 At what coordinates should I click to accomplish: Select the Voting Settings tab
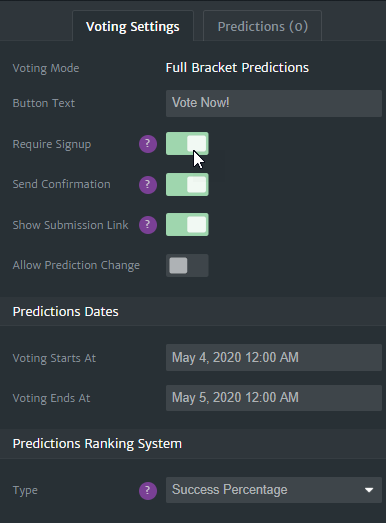[x=133, y=26]
